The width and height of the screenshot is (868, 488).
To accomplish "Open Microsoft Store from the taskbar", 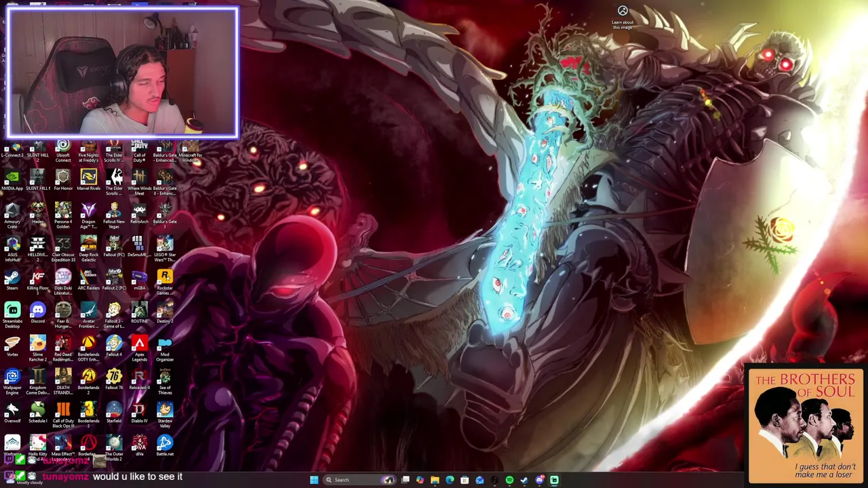I will (465, 480).
